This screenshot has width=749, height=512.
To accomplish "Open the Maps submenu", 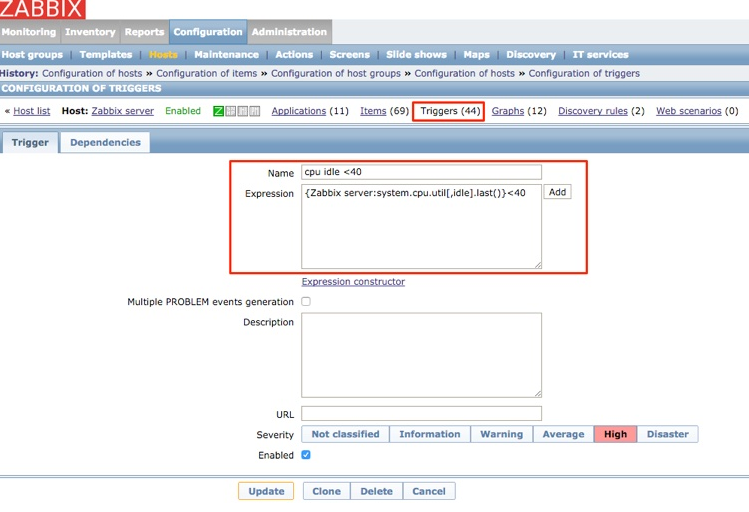I will click(x=476, y=54).
